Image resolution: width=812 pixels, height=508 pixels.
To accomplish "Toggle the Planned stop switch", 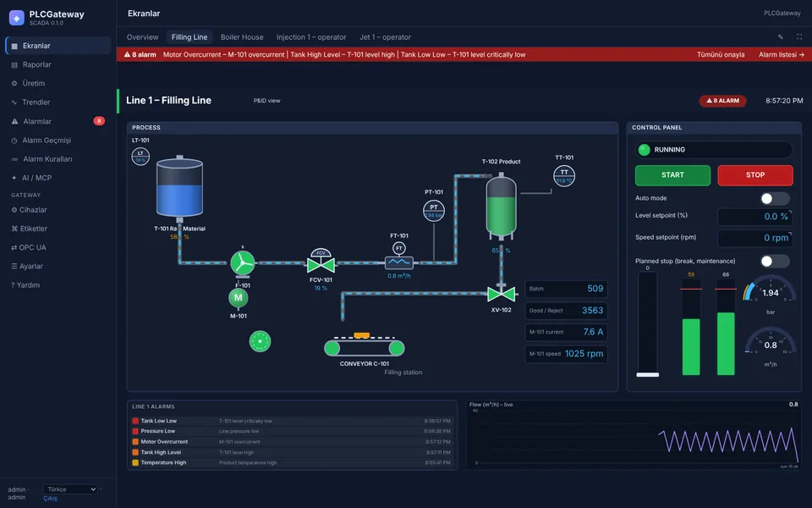I will pos(775,262).
